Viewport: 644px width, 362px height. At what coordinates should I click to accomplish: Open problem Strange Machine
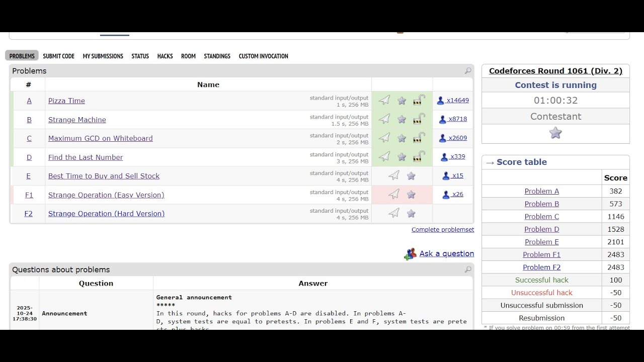[x=77, y=120]
